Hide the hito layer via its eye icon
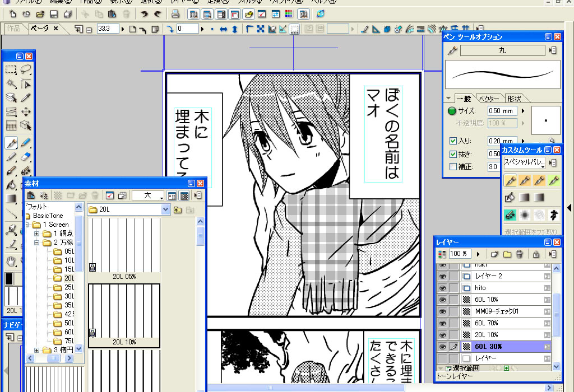 [x=443, y=288]
